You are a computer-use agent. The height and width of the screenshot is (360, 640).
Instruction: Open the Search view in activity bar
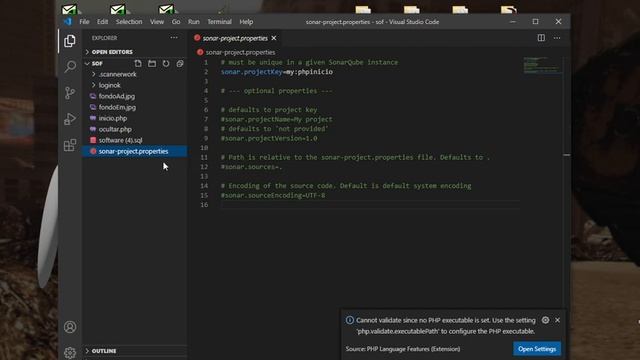coord(70,67)
